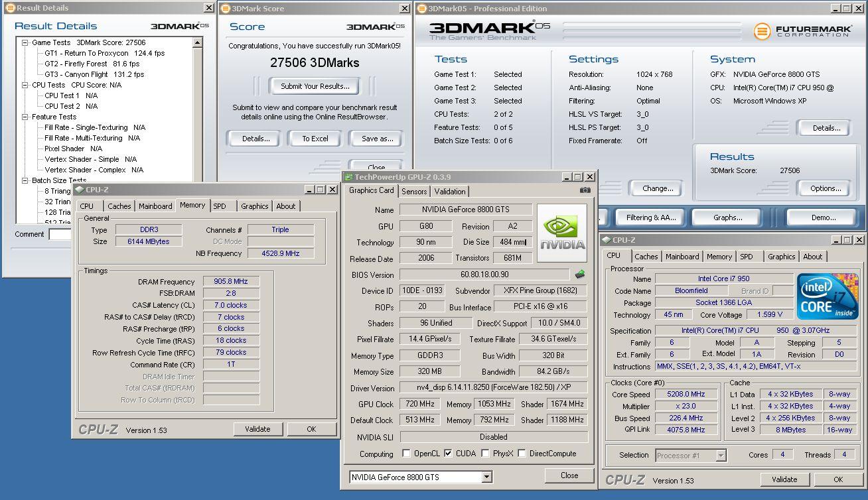Tick the DirectCompute checkbox
Viewport: 868px width, 500px height.
coord(522,454)
